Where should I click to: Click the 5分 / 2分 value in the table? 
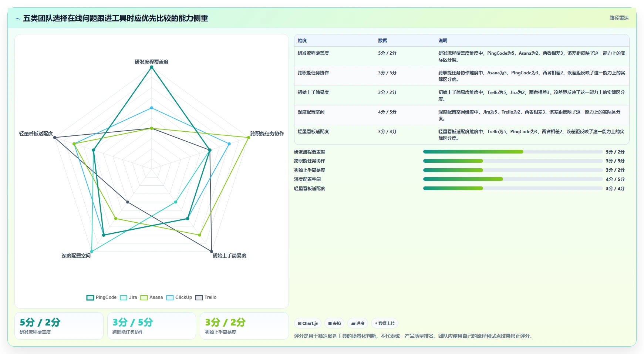pos(387,53)
